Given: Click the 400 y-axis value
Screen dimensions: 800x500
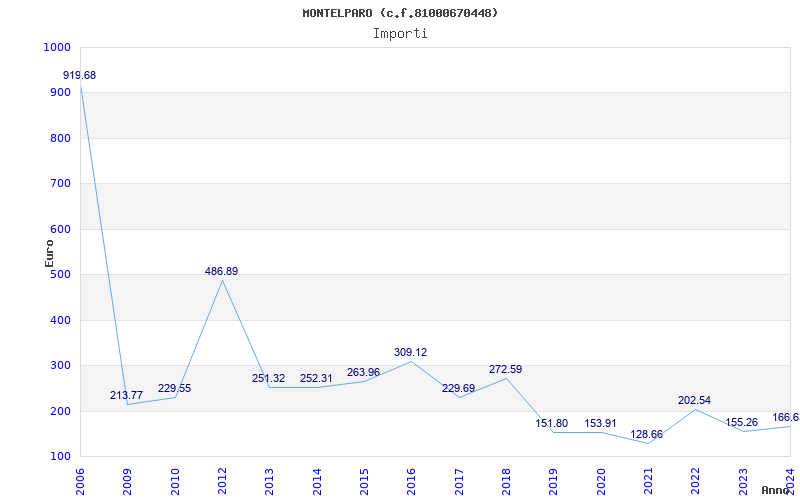Looking at the screenshot, I should [60, 320].
